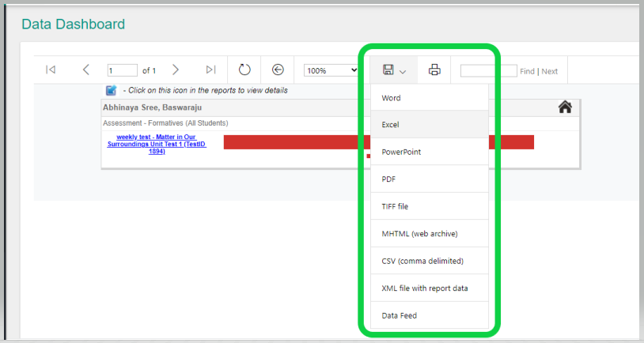The width and height of the screenshot is (644, 343).
Task: Open weekly test Matter in Our Surroundings link
Action: point(157,144)
